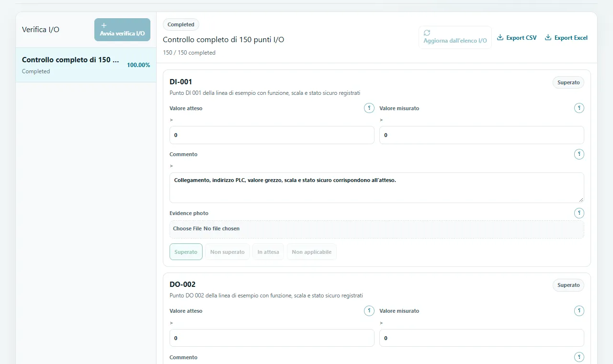Start a new check with Avvia verifica I/O

pos(122,30)
